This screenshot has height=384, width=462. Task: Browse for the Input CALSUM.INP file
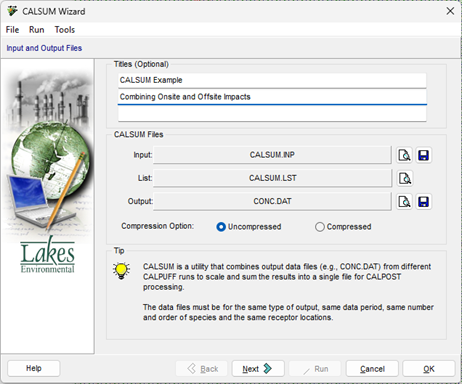404,155
